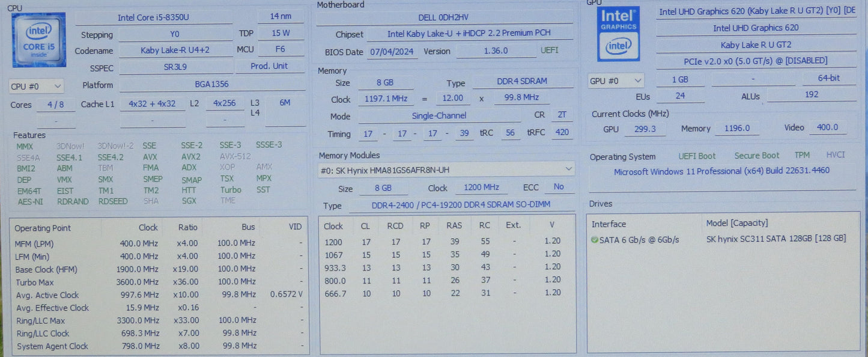Select the BIOS Date 07/04/2024 field

pos(392,52)
